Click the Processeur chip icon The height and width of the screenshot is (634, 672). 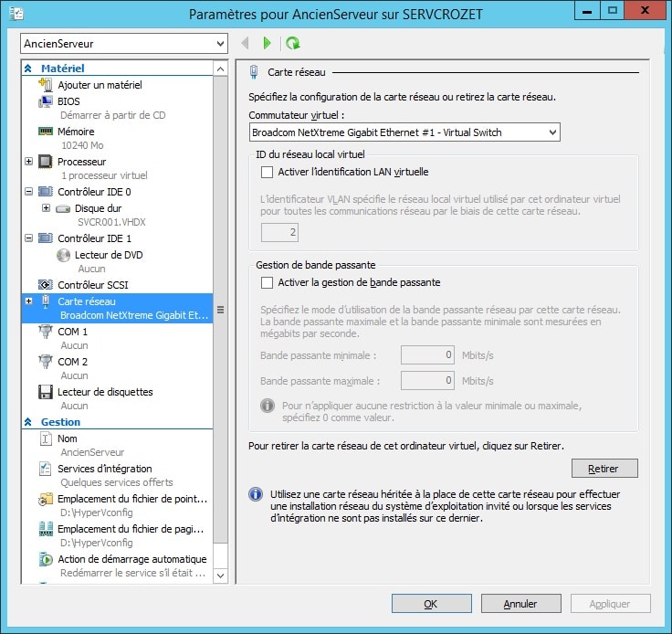click(x=46, y=162)
